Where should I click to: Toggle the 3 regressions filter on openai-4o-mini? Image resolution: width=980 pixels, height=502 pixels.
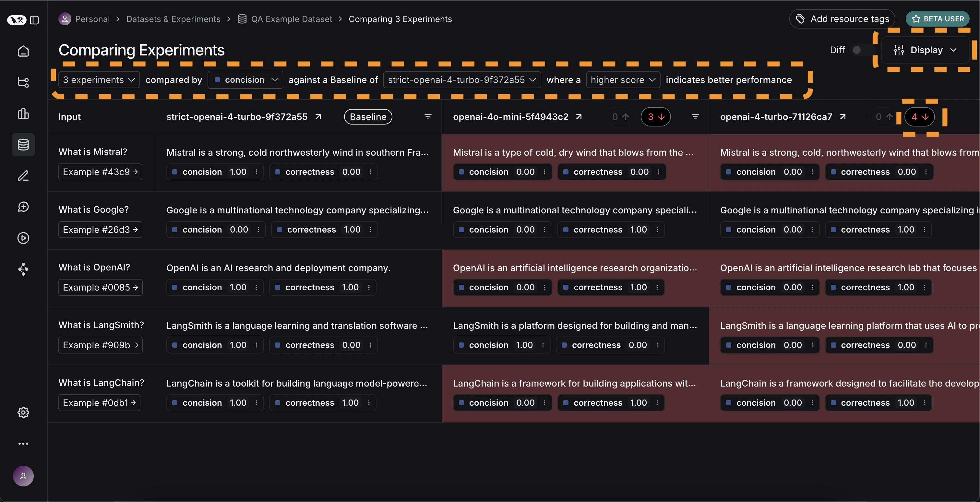[656, 117]
